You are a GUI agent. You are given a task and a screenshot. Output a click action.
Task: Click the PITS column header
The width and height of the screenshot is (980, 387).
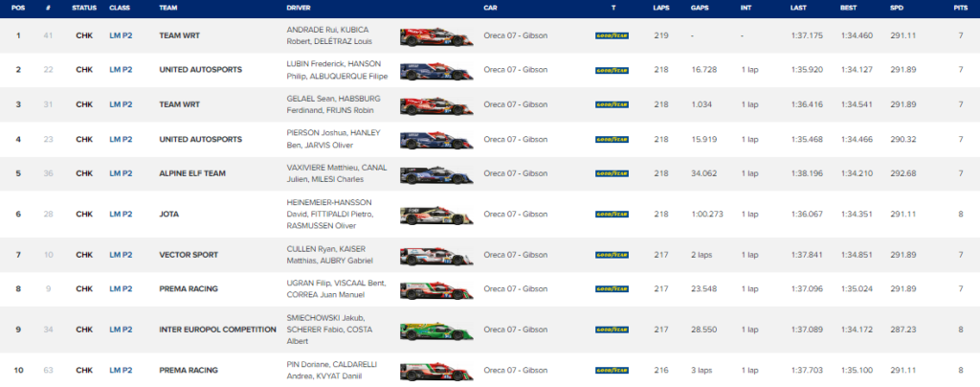pyautogui.click(x=960, y=8)
